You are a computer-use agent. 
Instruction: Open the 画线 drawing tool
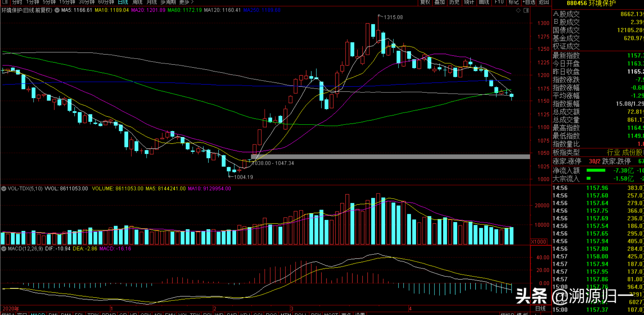point(484,2)
